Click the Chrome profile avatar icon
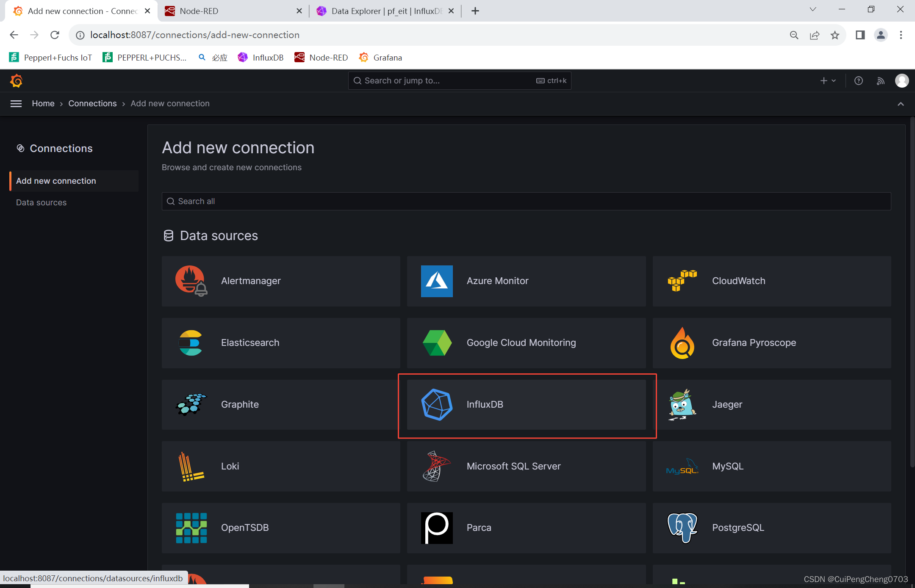The width and height of the screenshot is (915, 588). (881, 35)
